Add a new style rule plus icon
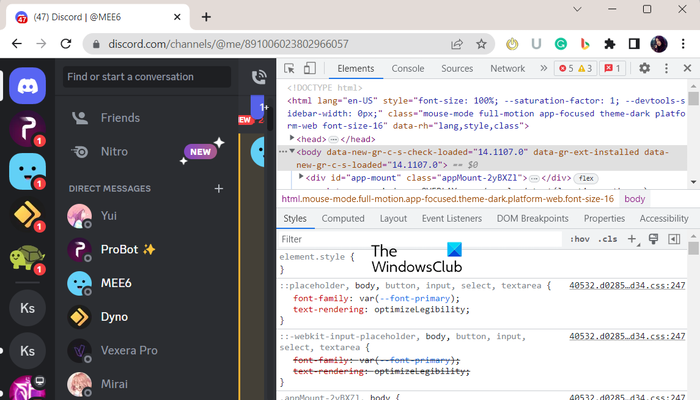 click(x=632, y=239)
